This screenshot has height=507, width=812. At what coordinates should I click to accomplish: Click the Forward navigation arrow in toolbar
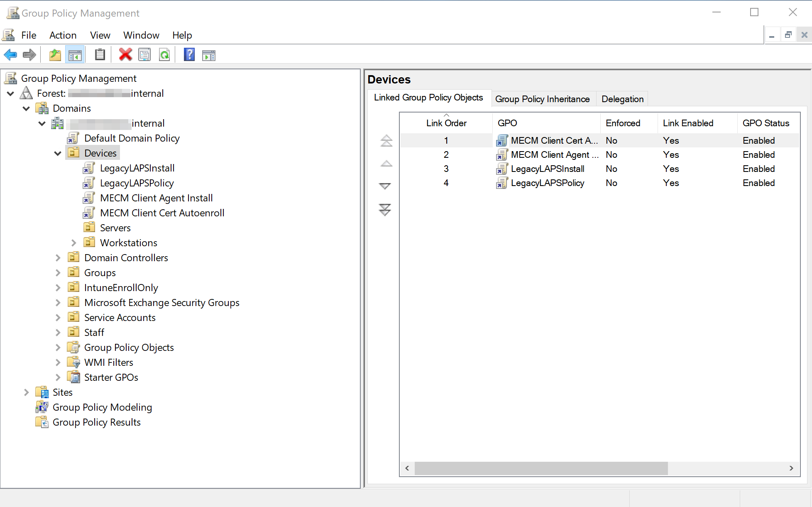[x=29, y=54]
